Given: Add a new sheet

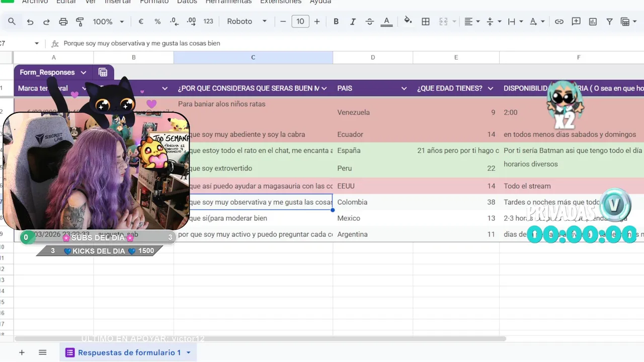Looking at the screenshot, I should (x=22, y=352).
